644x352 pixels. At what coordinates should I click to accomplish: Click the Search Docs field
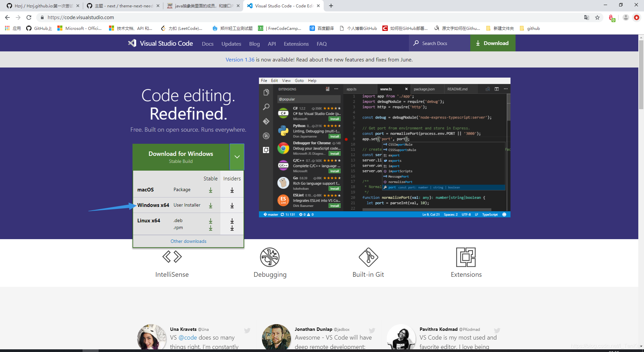[x=439, y=43]
